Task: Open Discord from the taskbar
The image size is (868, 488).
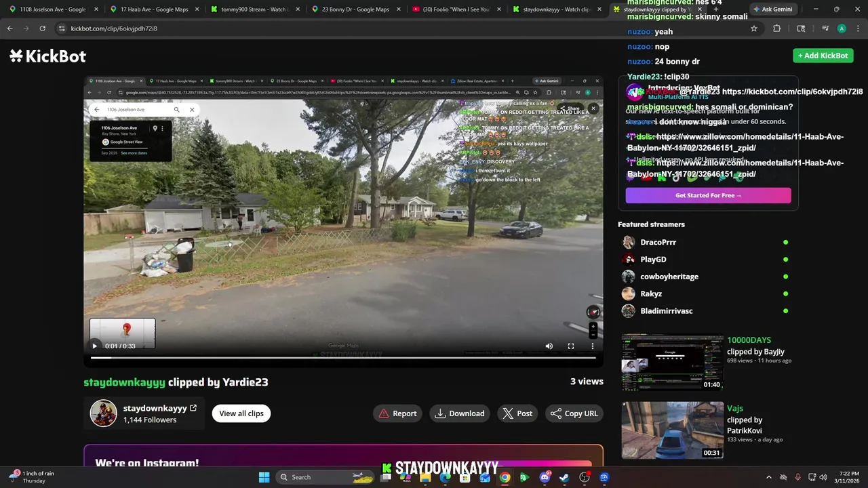Action: click(x=545, y=477)
